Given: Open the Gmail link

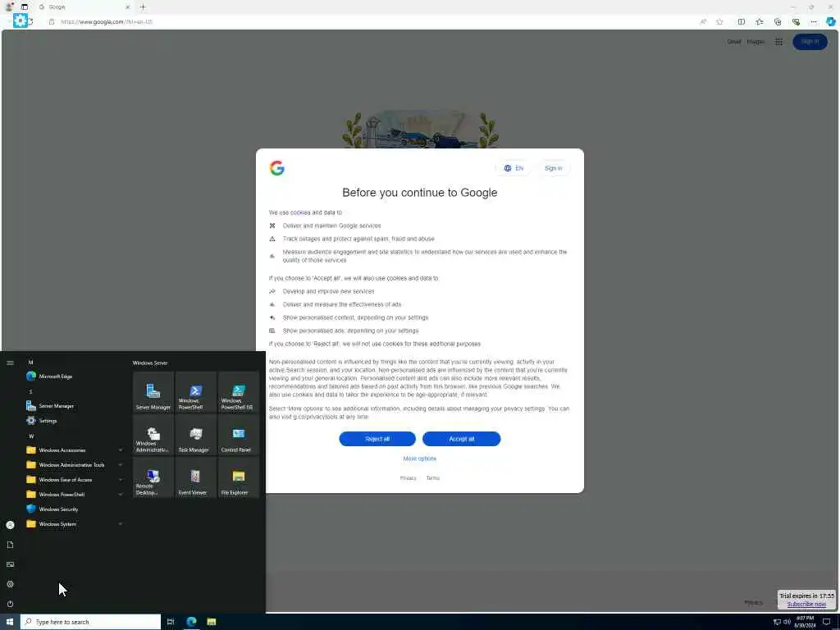Looking at the screenshot, I should click(733, 42).
